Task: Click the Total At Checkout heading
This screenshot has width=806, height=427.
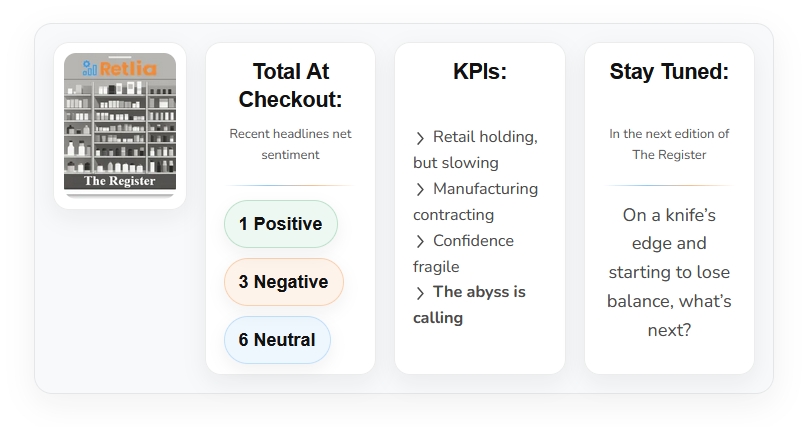Action: click(290, 85)
